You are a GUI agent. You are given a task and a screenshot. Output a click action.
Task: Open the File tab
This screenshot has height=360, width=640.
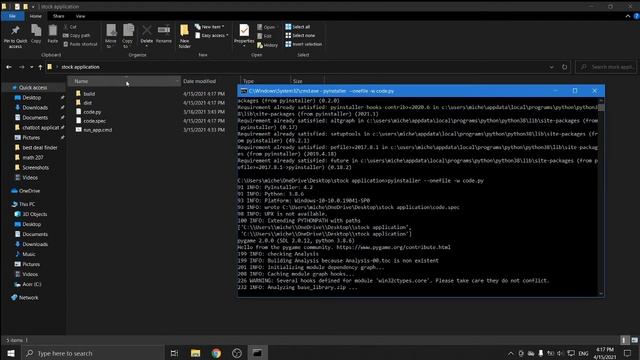(x=13, y=16)
